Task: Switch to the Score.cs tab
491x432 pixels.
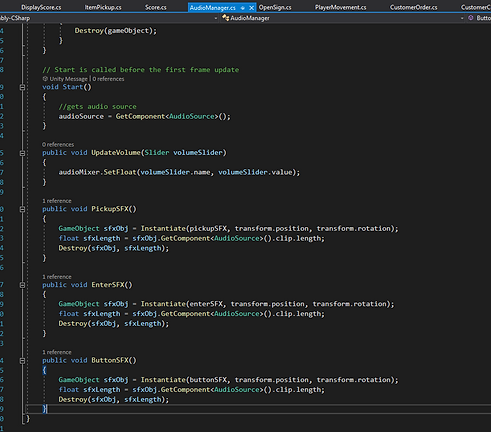Action: pos(156,7)
